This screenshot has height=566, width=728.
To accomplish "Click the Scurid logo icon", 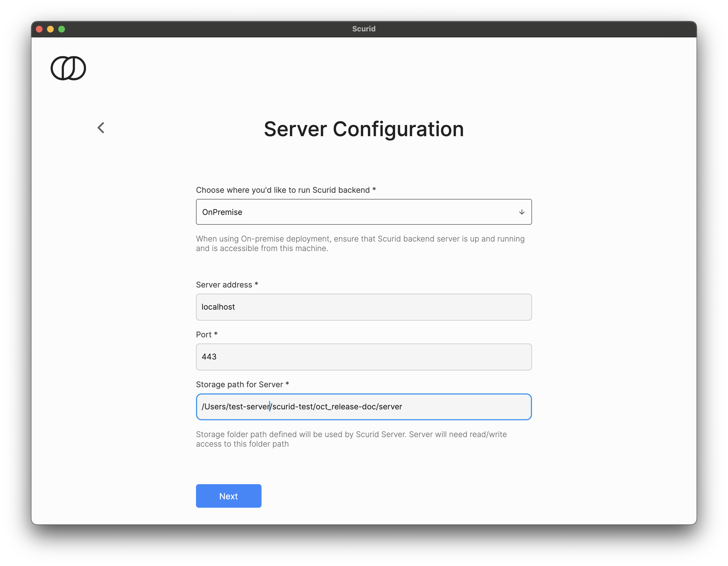I will (68, 68).
